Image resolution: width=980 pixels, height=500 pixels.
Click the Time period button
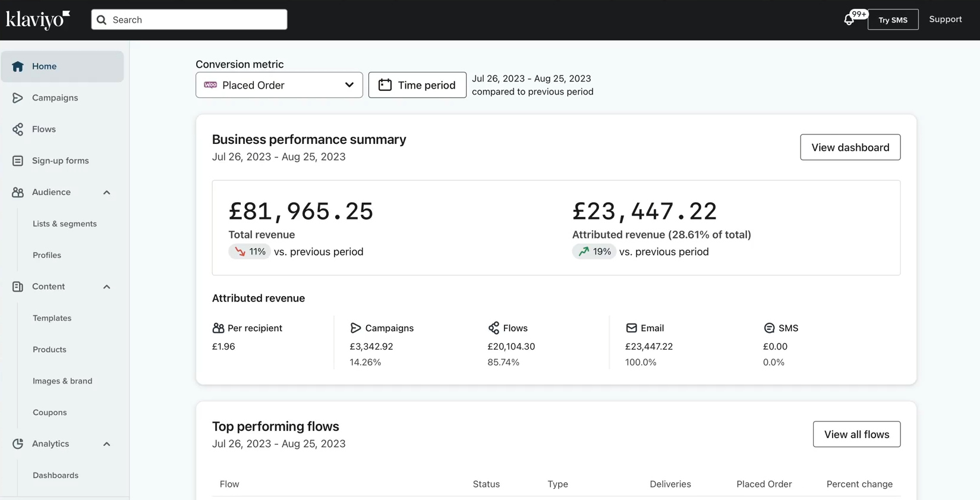tap(417, 85)
